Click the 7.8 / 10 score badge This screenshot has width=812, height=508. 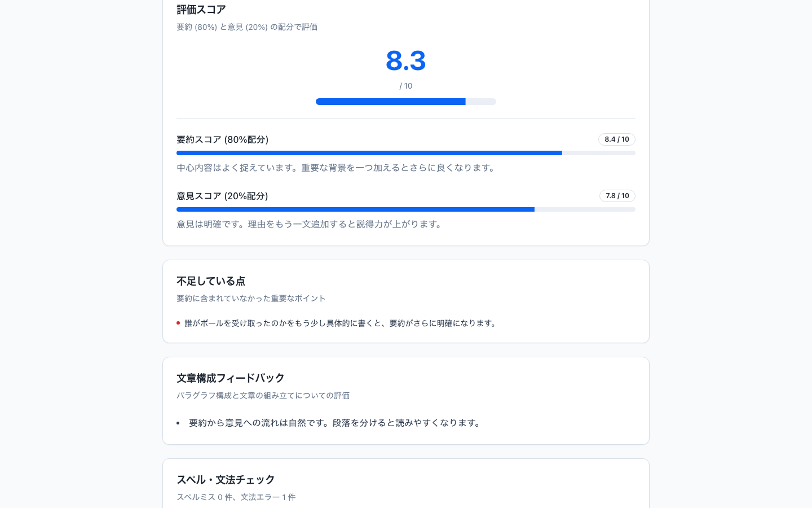(x=617, y=196)
